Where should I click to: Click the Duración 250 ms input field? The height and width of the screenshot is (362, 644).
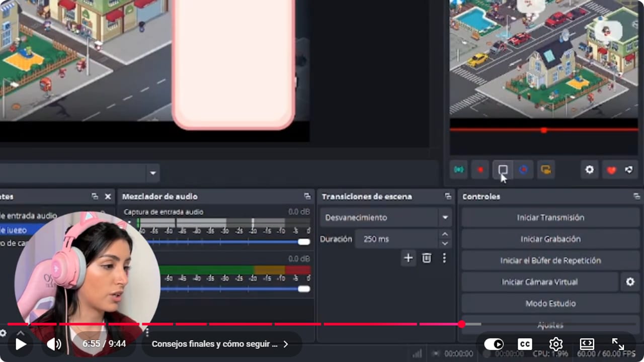[x=396, y=239]
